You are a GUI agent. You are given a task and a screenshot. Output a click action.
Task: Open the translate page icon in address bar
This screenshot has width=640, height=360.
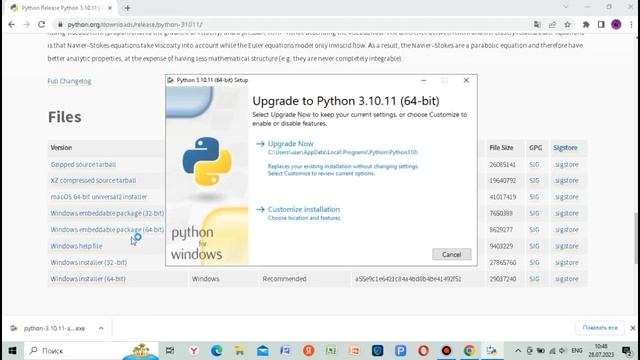click(537, 24)
